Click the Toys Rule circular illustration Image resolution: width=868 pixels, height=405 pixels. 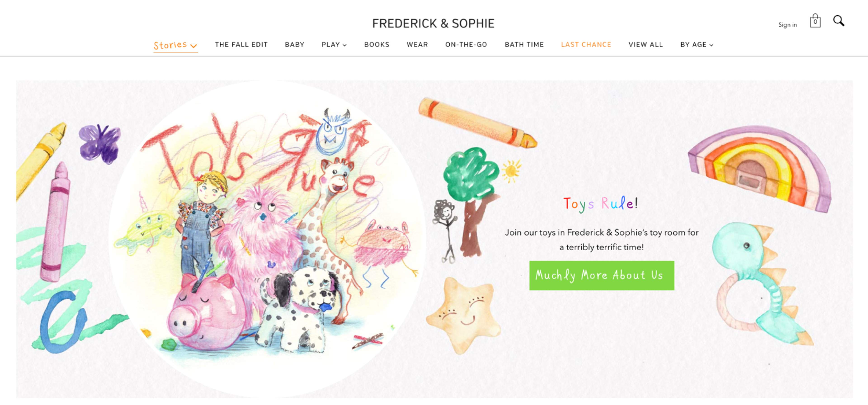[267, 239]
